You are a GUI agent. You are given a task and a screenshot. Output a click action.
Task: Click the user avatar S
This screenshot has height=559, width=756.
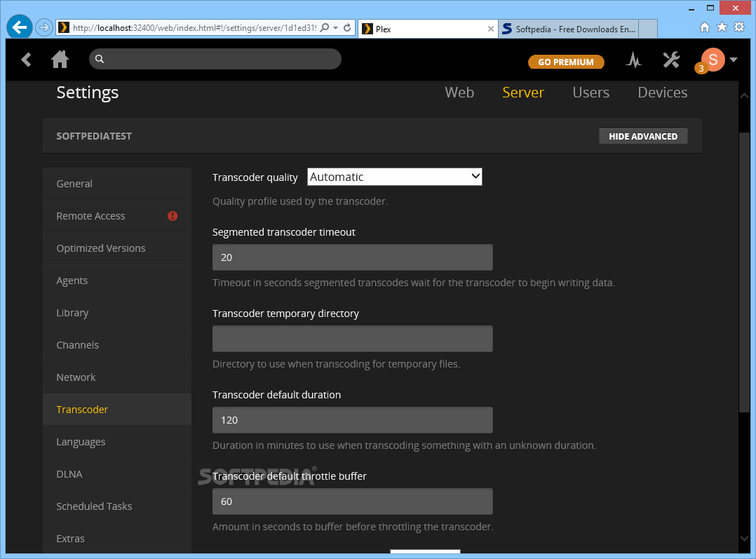pyautogui.click(x=713, y=60)
